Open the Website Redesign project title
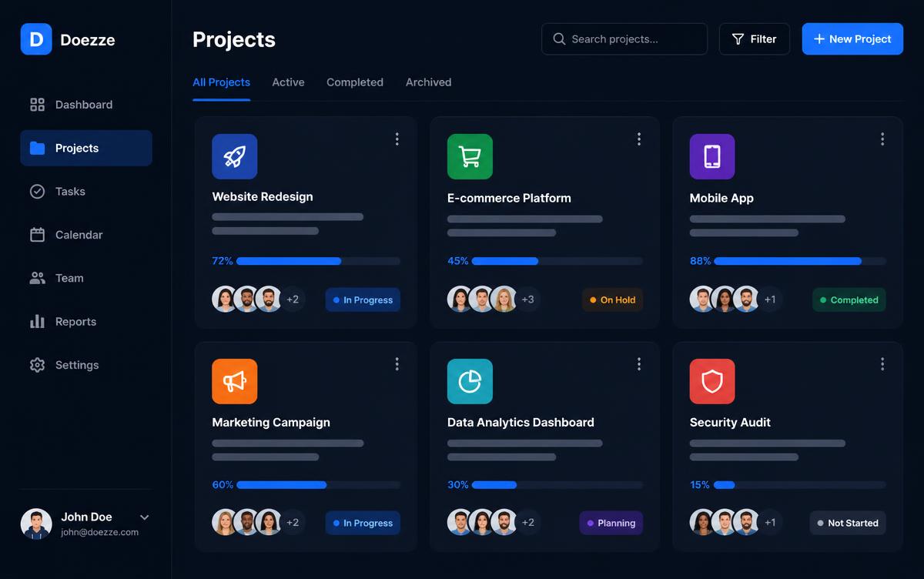 (x=263, y=197)
